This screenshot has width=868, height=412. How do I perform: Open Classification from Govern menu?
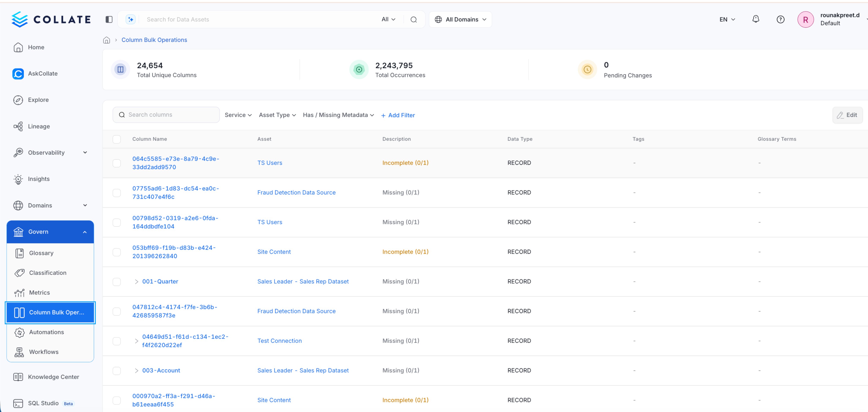click(50, 273)
